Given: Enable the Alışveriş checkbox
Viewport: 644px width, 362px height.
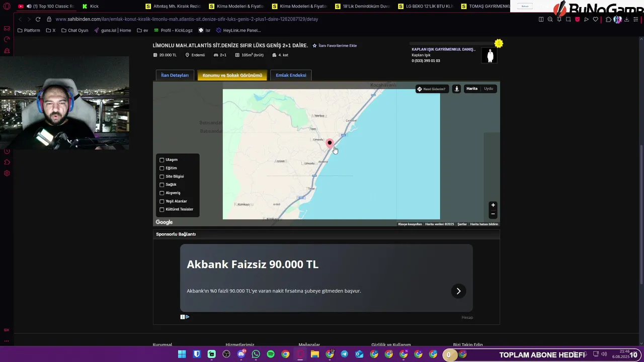Looking at the screenshot, I should coord(162,193).
